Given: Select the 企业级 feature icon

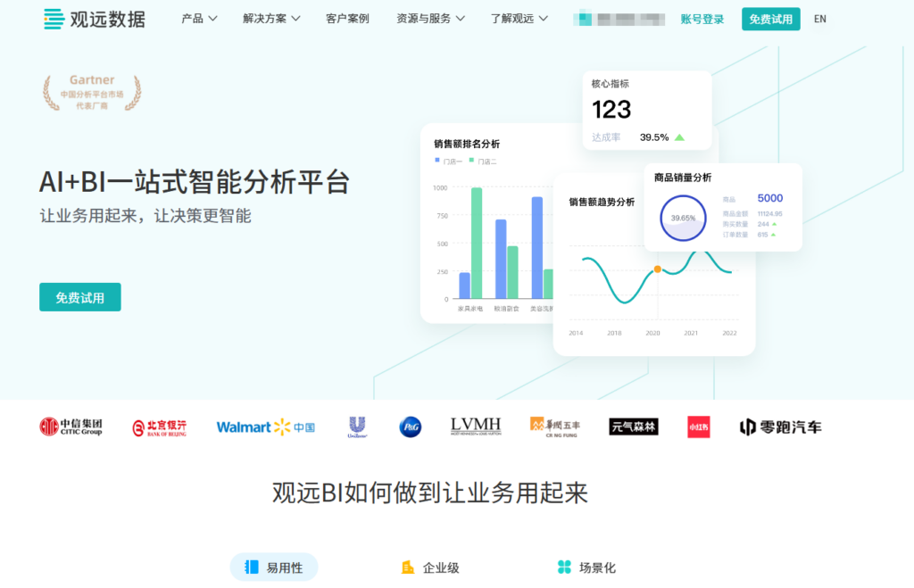Looking at the screenshot, I should coord(407,567).
